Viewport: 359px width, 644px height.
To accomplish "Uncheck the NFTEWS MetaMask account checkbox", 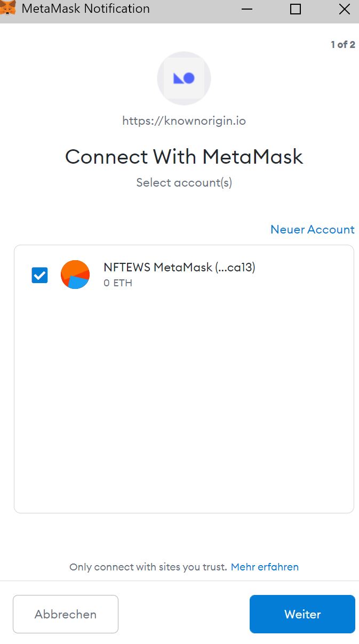I will click(x=40, y=275).
